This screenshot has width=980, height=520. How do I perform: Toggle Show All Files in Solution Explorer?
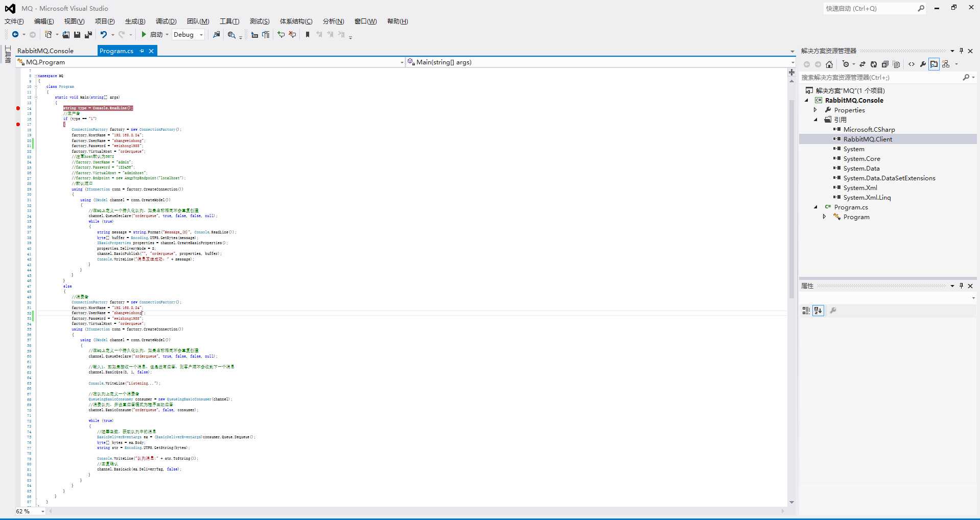(896, 64)
